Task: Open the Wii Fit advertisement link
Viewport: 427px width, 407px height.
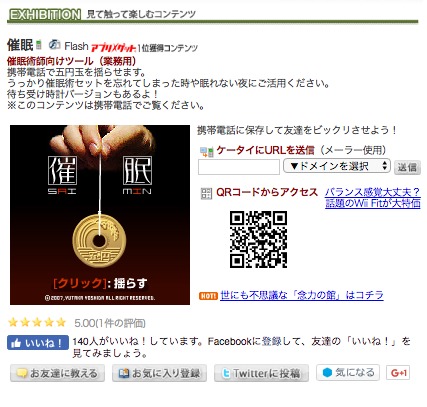Action: [x=373, y=198]
